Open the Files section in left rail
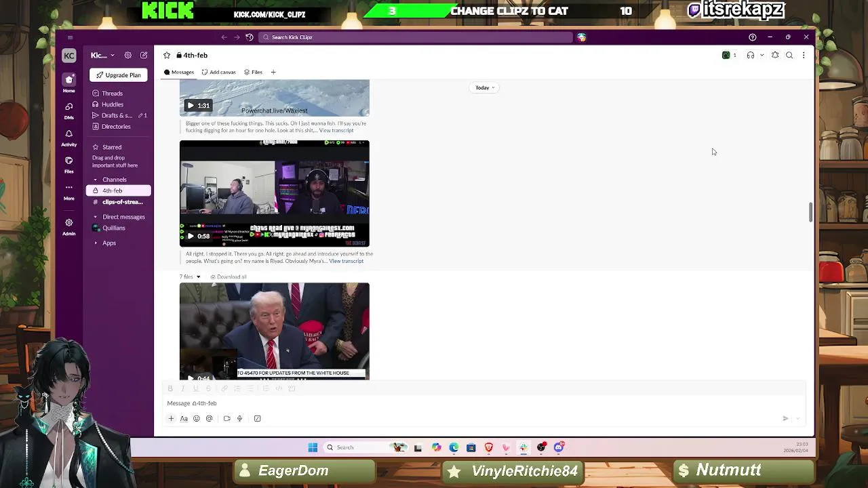The image size is (868, 488). coord(68,164)
